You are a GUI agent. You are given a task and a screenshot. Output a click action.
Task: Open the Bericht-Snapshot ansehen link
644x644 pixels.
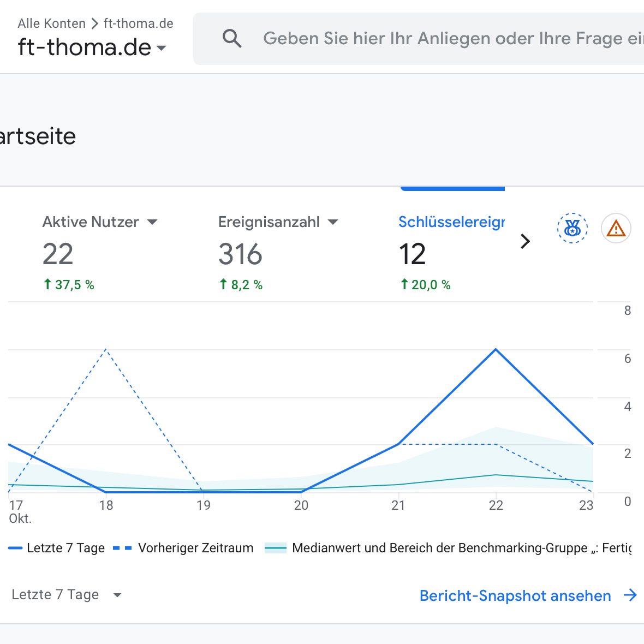[515, 595]
